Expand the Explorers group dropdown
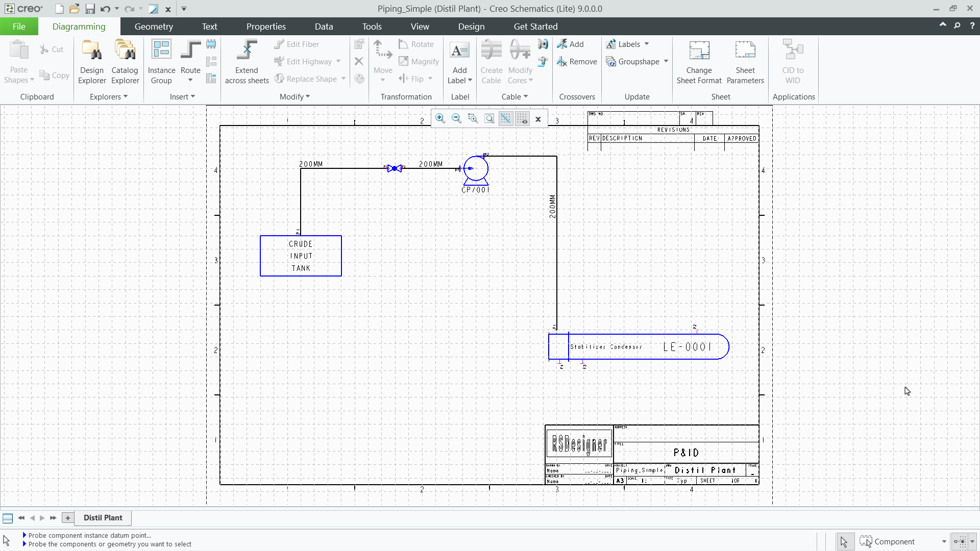The width and height of the screenshot is (980, 551). coord(108,97)
